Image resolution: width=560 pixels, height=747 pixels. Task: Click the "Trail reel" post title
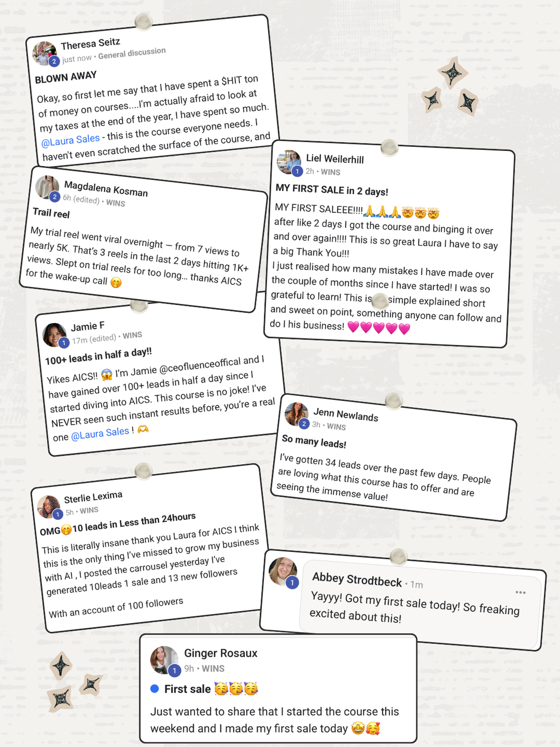(x=51, y=213)
